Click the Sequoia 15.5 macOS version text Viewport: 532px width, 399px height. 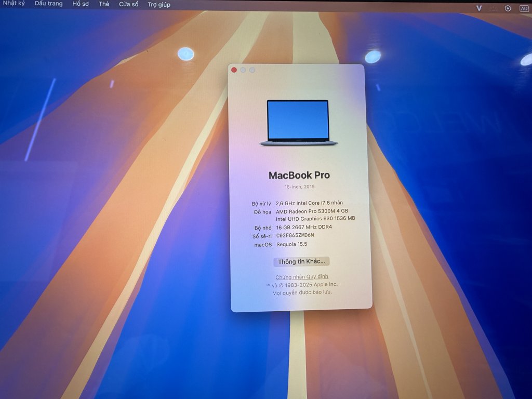(x=292, y=244)
